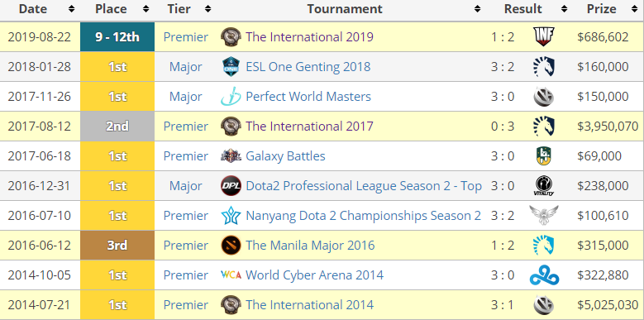Screen dimensions: 644x320
Task: Sort table by Place column arrows
Action: click(x=145, y=8)
